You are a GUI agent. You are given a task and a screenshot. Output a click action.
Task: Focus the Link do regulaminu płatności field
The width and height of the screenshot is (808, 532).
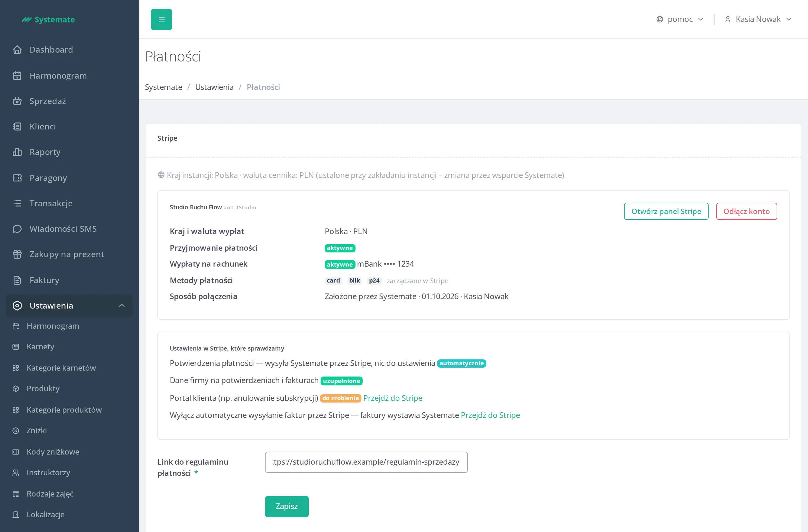[366, 462]
